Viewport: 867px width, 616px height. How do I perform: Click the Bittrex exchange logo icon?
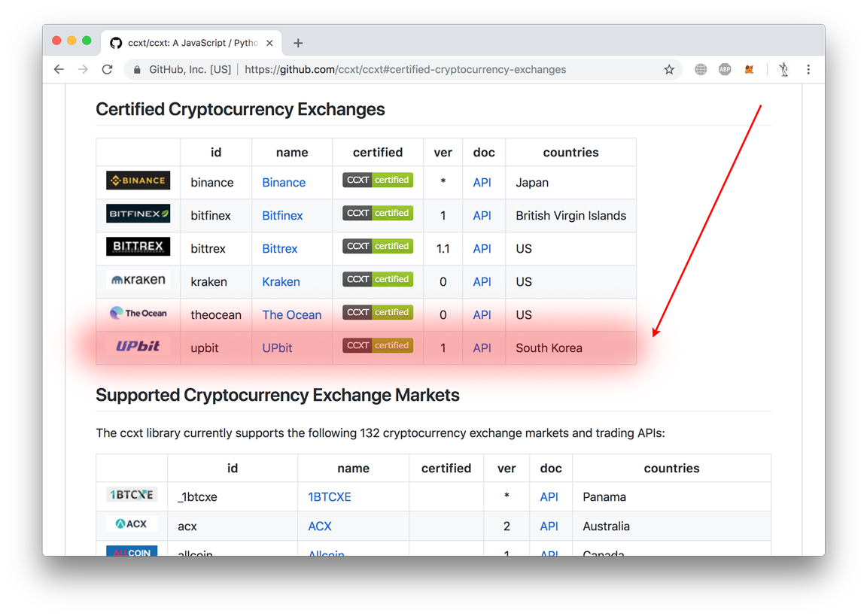pyautogui.click(x=138, y=247)
